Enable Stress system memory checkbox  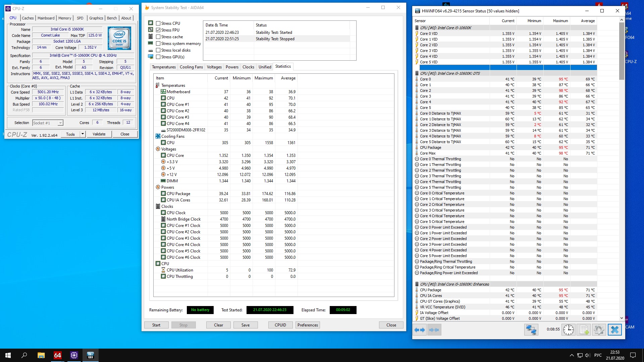(x=158, y=44)
